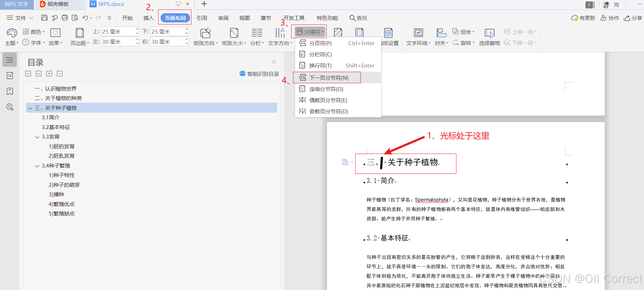This screenshot has width=644, height=290.
Task: Choose 连续分节符(O) menu entry
Action: coord(338,89)
